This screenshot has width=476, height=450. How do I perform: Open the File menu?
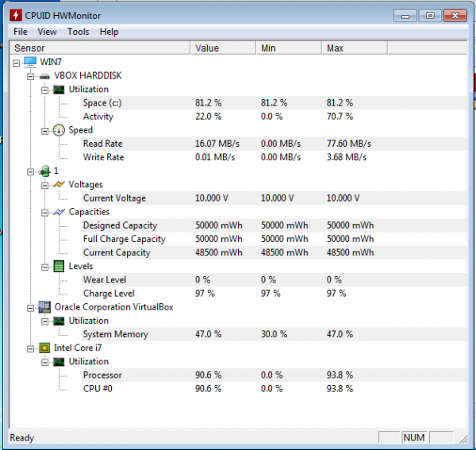21,32
